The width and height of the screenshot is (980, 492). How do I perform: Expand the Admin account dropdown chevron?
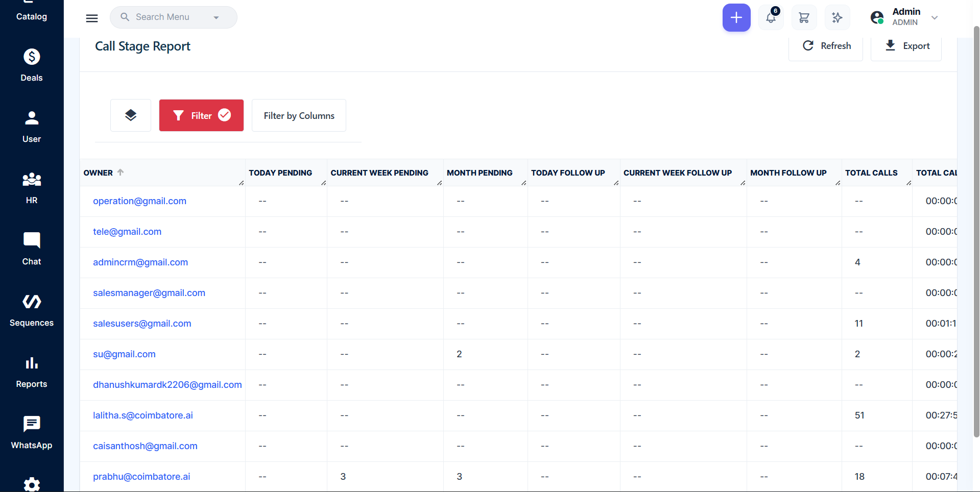point(935,17)
